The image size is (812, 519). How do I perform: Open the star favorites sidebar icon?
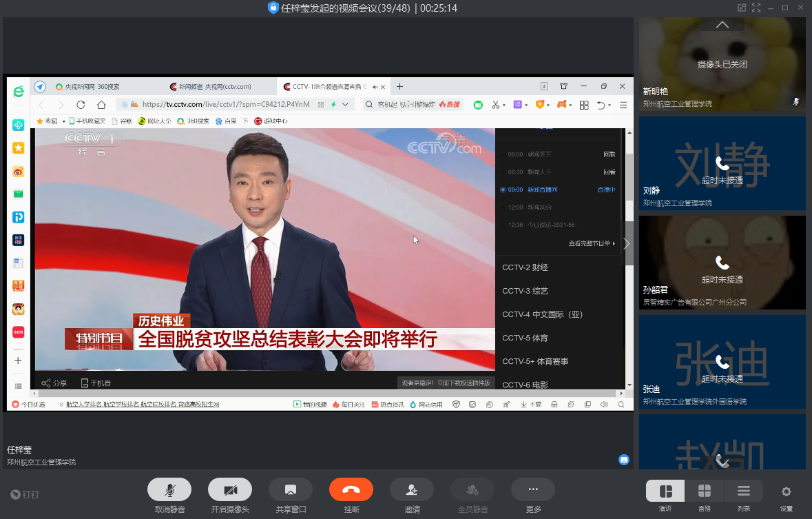18,147
